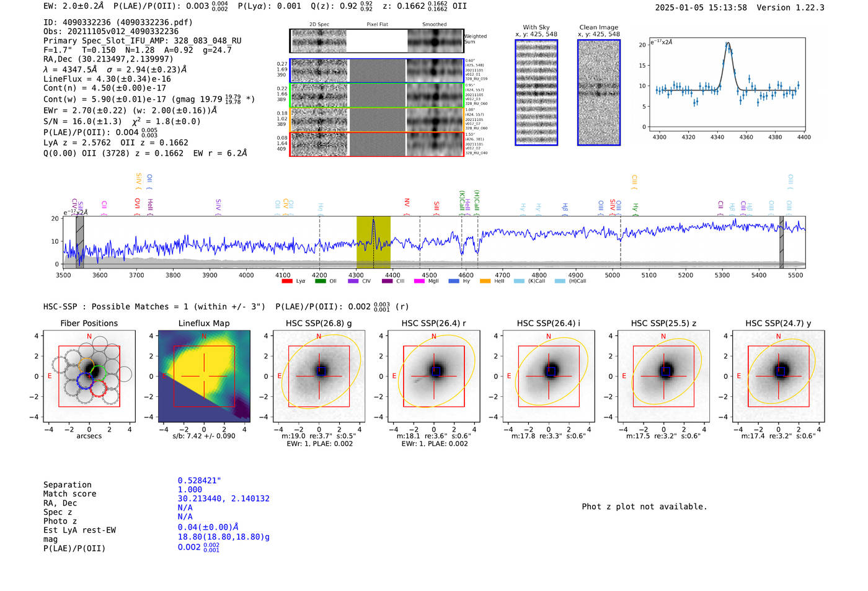Click the hatched gray band near 3540Å
This screenshot has height=591, width=868.
(x=80, y=242)
